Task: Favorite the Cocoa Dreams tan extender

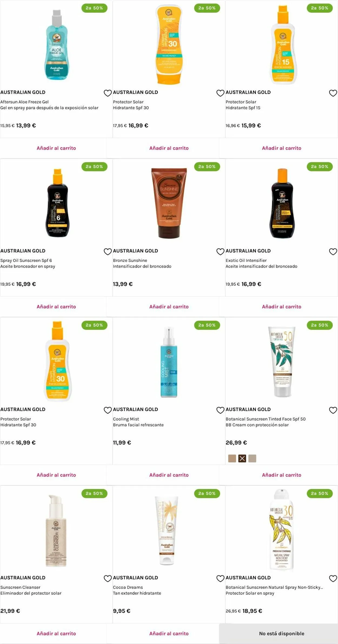Action: click(x=220, y=579)
